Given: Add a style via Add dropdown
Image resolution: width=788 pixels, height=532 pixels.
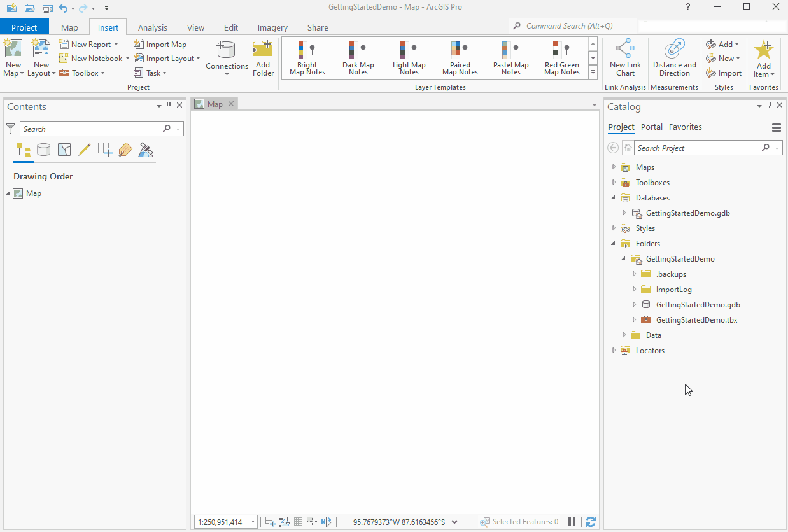Looking at the screenshot, I should tap(722, 45).
